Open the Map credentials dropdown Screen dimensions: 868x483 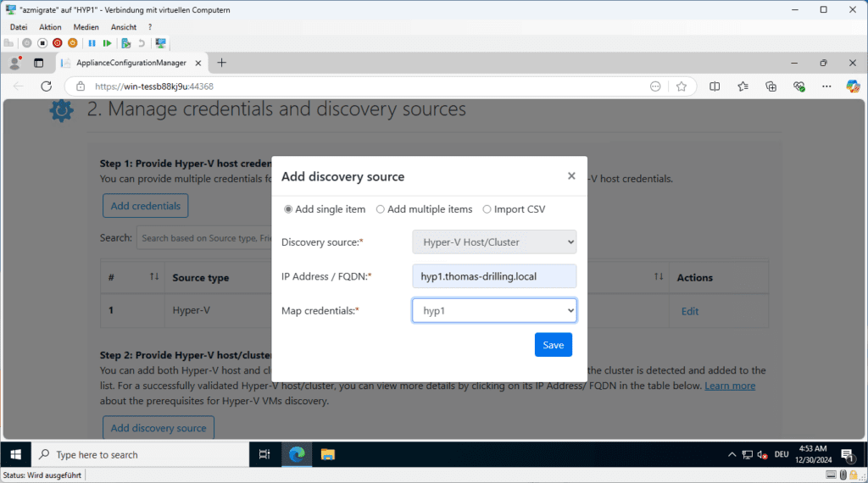(x=494, y=310)
